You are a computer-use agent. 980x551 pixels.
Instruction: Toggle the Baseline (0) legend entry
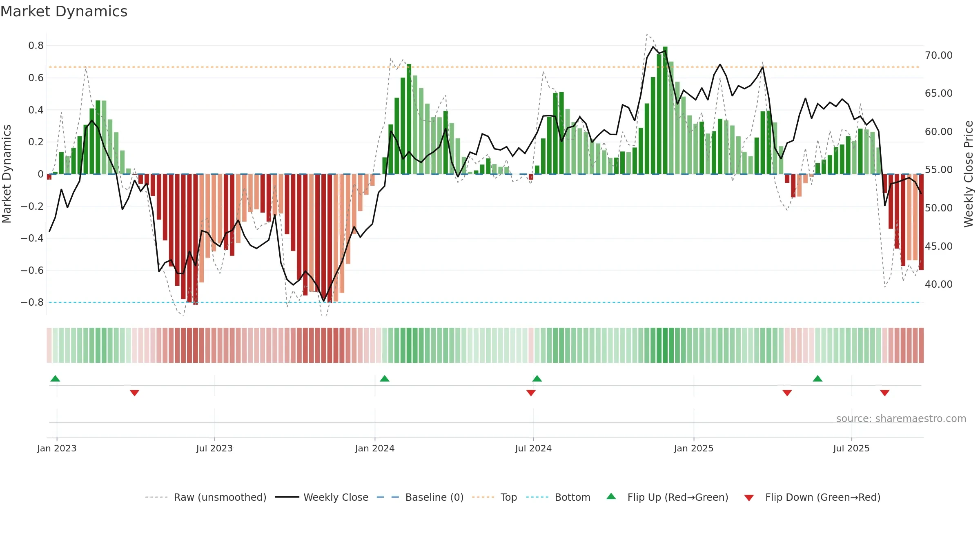(420, 497)
